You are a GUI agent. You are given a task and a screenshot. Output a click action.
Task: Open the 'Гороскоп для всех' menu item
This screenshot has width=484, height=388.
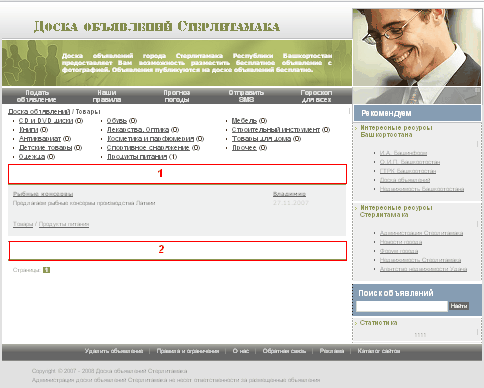316,96
